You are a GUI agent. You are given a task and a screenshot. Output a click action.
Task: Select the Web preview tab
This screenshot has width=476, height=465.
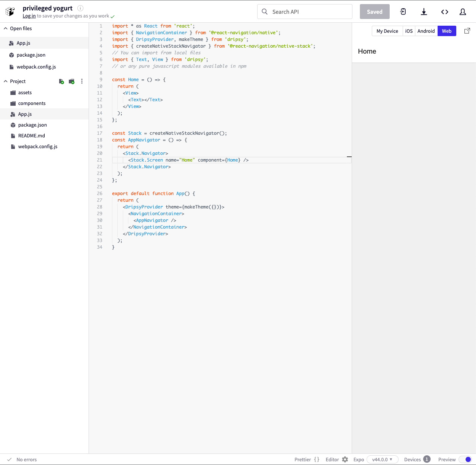coord(447,31)
